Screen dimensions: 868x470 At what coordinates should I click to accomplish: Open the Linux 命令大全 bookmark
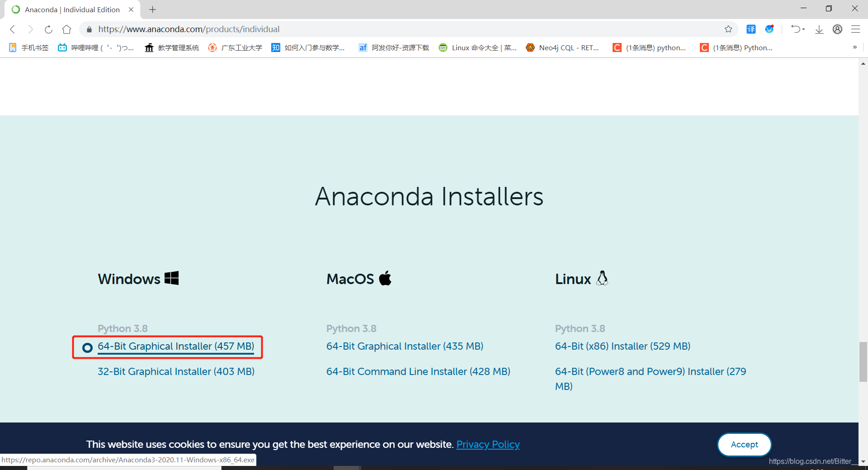tap(477, 47)
